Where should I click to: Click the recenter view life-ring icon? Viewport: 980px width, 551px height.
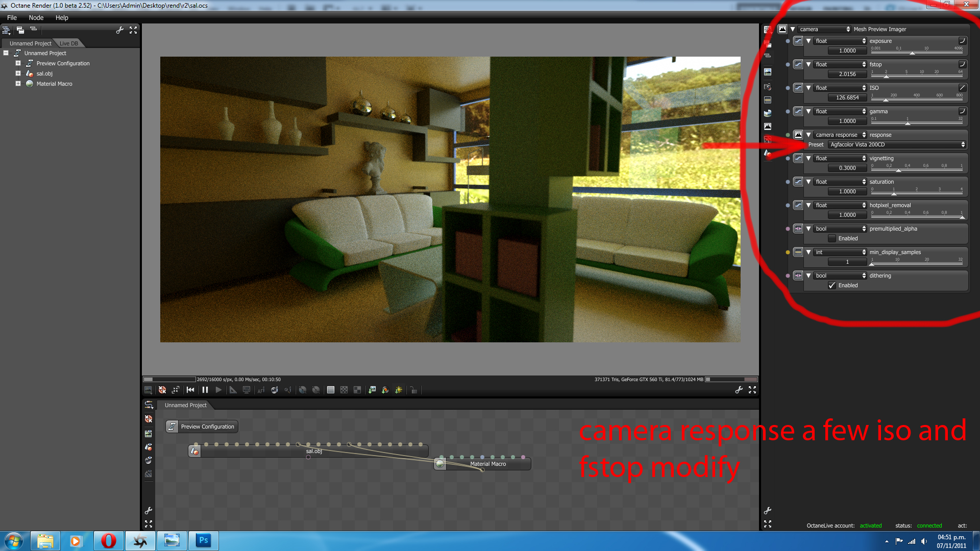pos(162,390)
